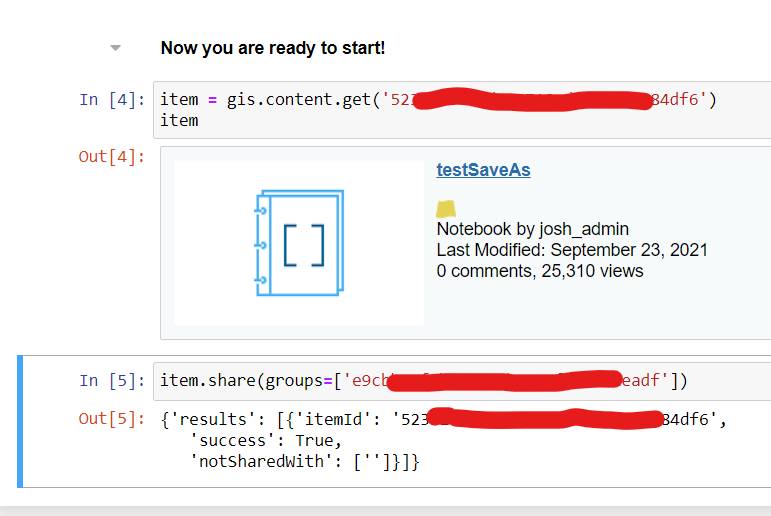
Task: Click the "0 comments, 25,310 views" text
Action: (539, 271)
